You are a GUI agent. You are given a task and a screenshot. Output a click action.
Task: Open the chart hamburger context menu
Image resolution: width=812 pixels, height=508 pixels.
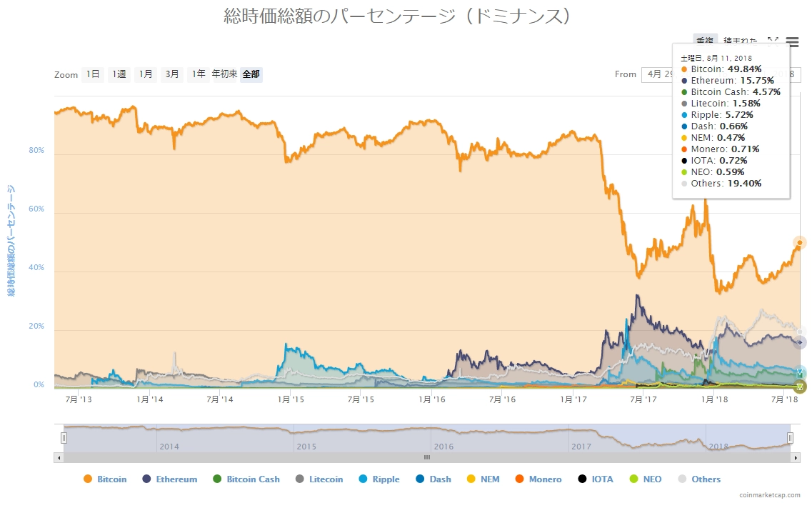(792, 42)
